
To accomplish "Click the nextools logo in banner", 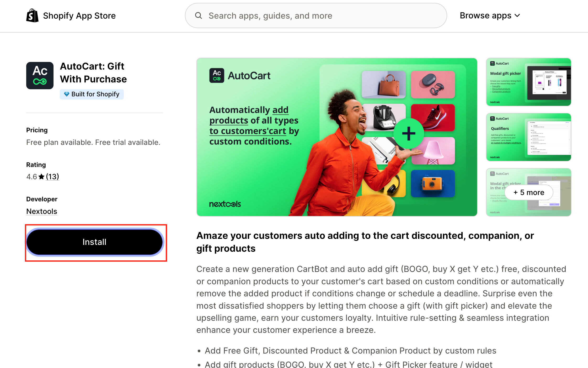I will (225, 204).
